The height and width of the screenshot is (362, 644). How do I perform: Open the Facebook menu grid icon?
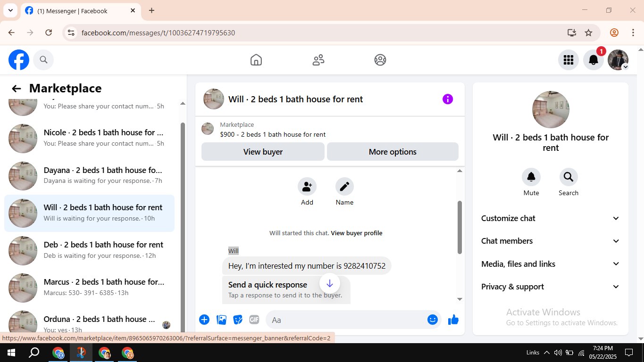[569, 60]
